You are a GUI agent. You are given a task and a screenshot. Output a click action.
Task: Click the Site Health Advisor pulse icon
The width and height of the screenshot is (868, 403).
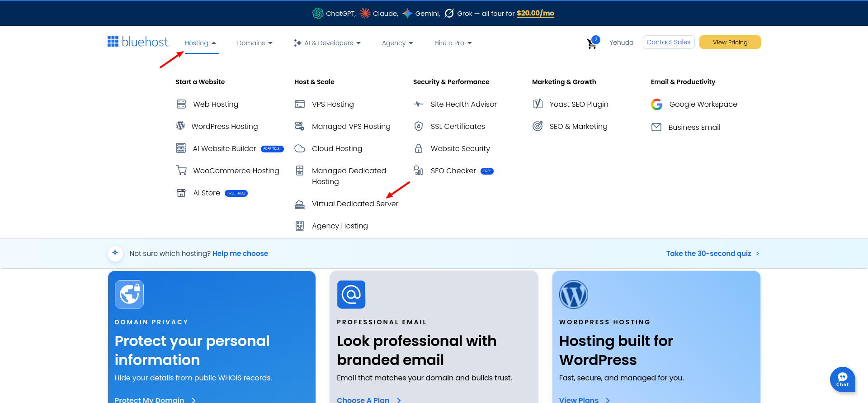419,104
